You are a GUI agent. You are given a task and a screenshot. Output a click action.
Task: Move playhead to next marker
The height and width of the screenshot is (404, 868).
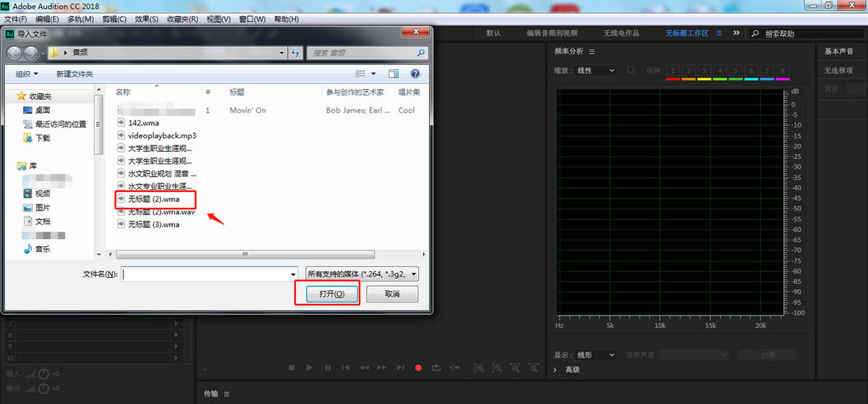click(x=400, y=368)
